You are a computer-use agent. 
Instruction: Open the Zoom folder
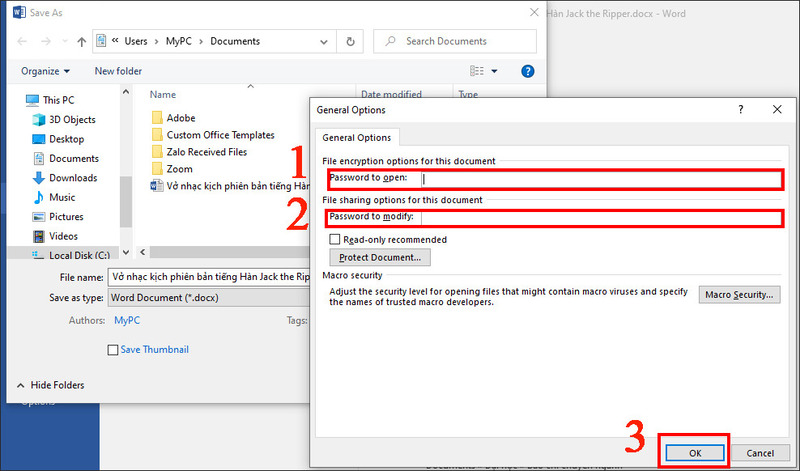point(180,169)
